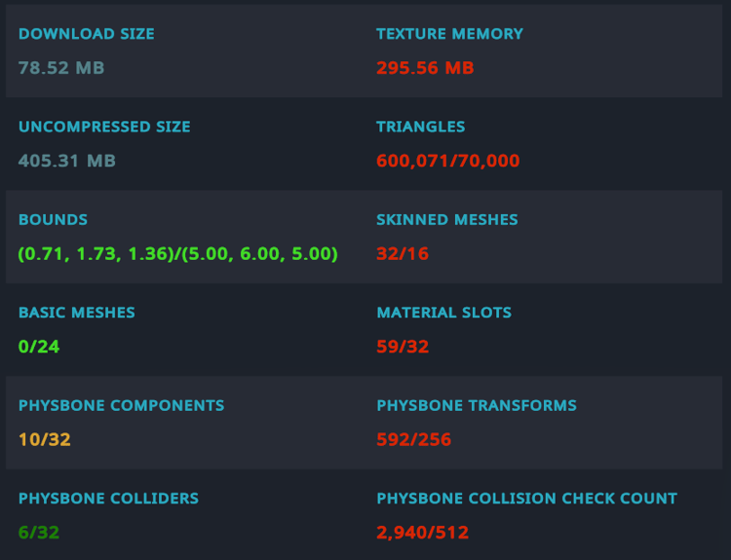
Task: Click the Basic Meshes label
Action: click(77, 313)
